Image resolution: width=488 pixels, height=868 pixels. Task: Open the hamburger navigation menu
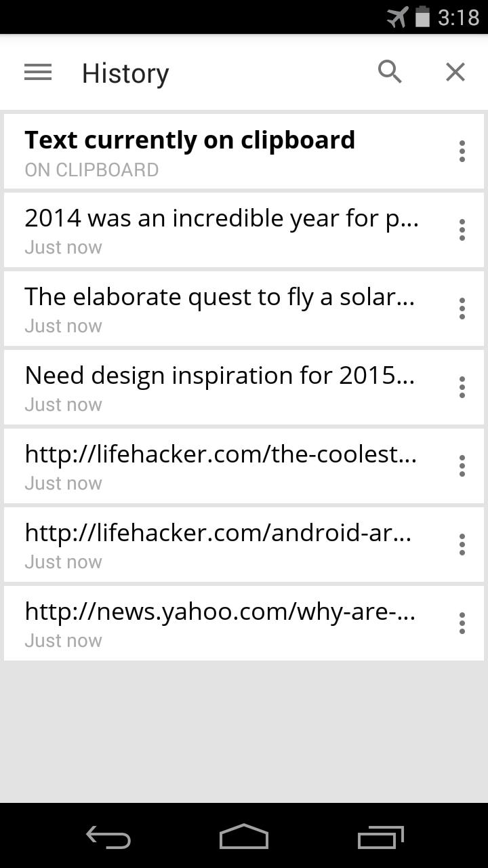(x=38, y=72)
